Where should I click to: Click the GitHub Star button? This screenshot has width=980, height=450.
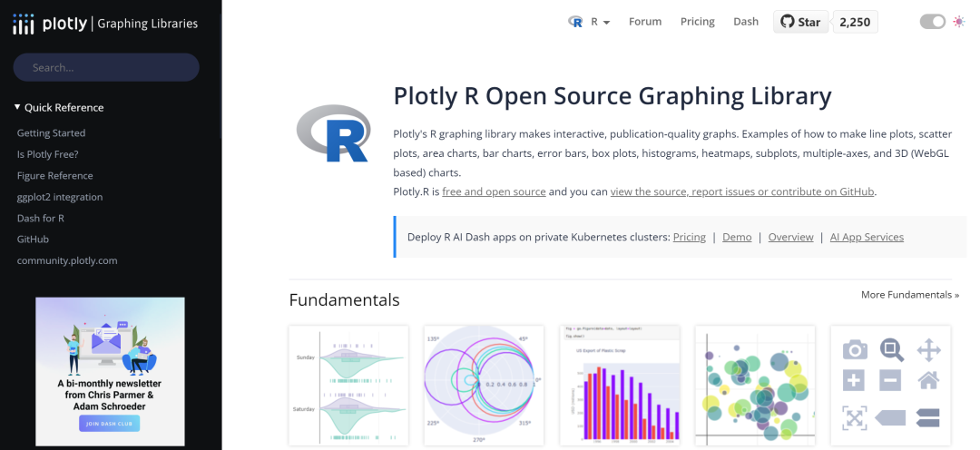tap(800, 22)
